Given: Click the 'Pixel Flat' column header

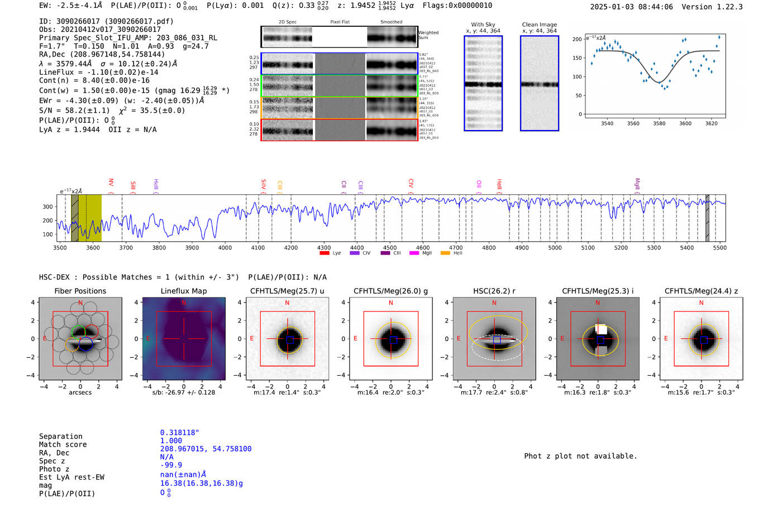Looking at the screenshot, I should 340,22.
